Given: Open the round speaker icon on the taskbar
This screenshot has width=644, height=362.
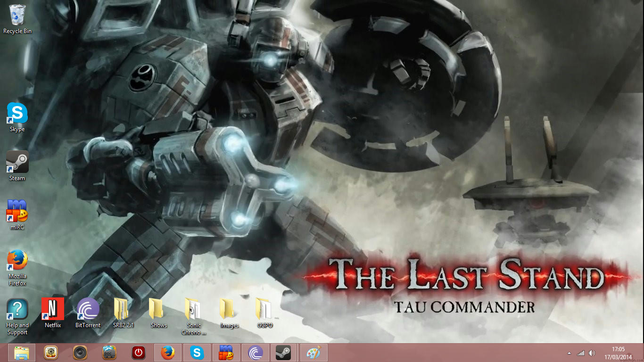Looking at the screenshot, I should (x=80, y=353).
